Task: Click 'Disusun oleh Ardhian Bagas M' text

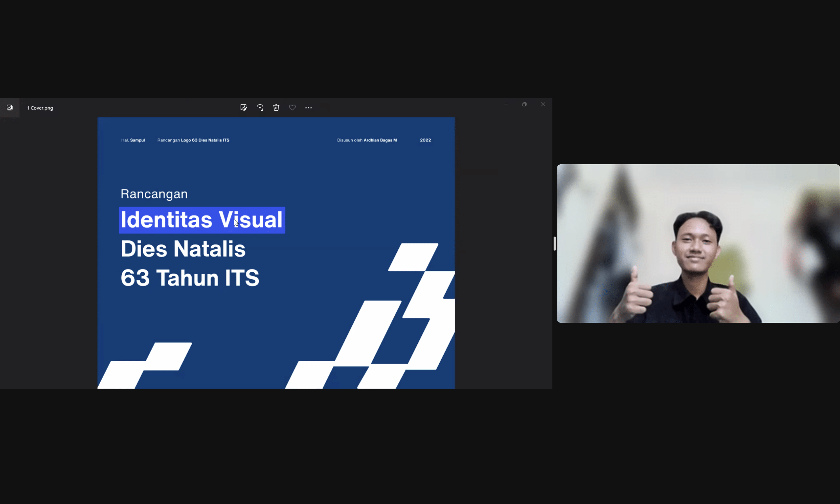Action: (367, 140)
